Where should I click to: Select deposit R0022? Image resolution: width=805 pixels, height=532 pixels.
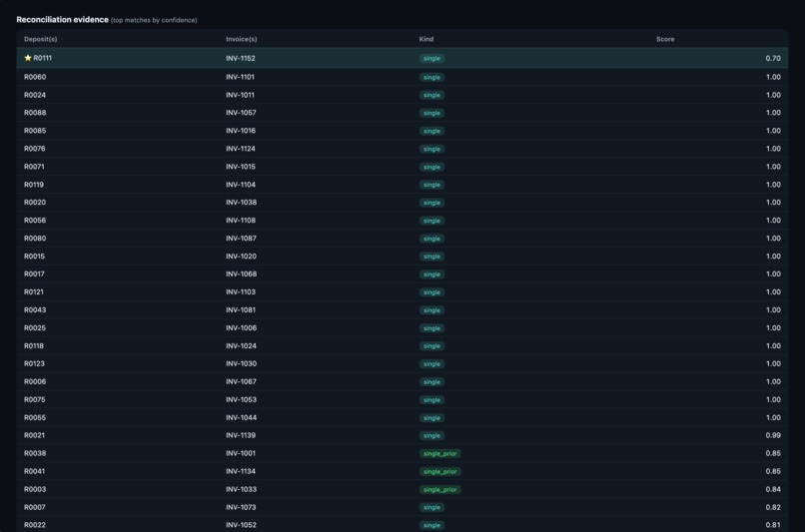[35, 525]
